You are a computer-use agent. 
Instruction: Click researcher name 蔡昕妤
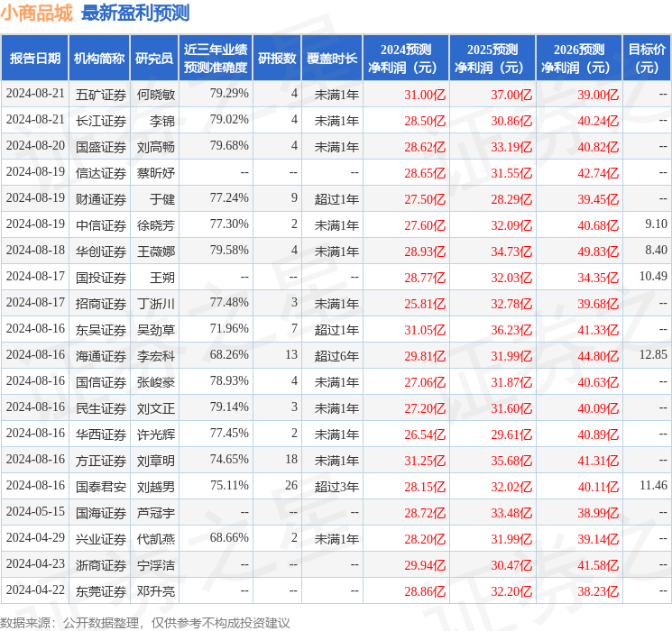155,173
